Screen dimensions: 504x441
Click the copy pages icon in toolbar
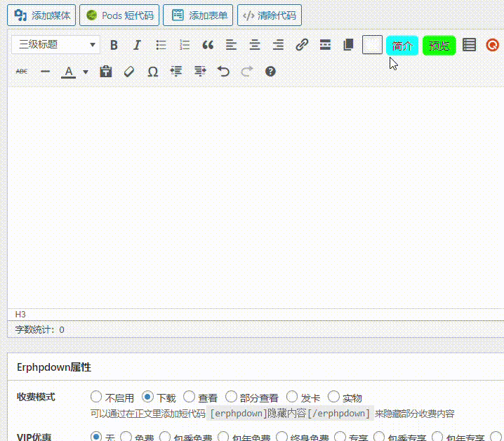[x=348, y=45]
